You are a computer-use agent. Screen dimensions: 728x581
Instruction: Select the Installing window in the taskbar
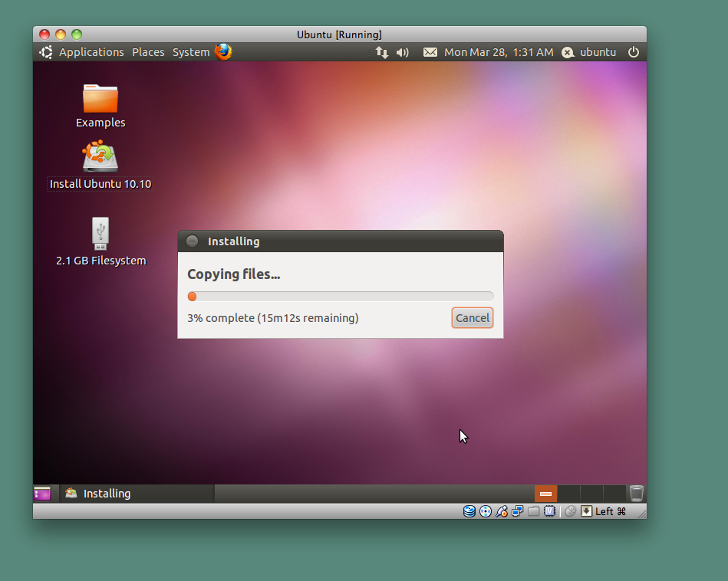click(107, 493)
